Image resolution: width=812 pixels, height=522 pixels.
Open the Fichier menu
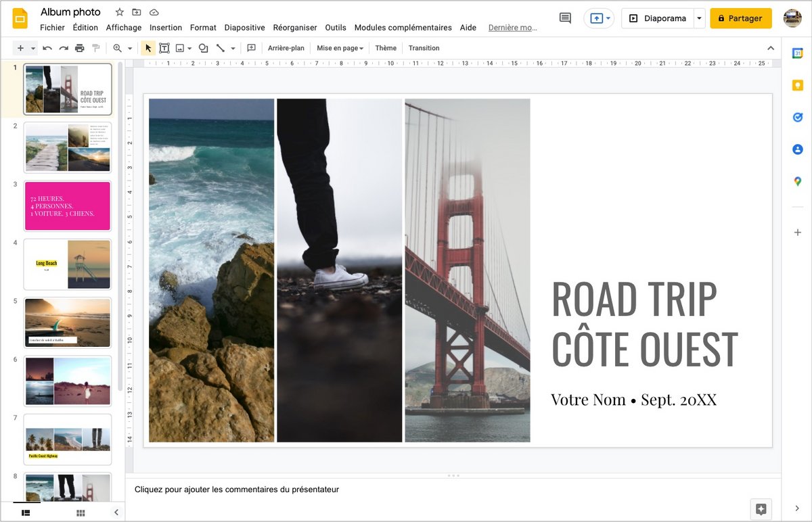[x=52, y=28]
